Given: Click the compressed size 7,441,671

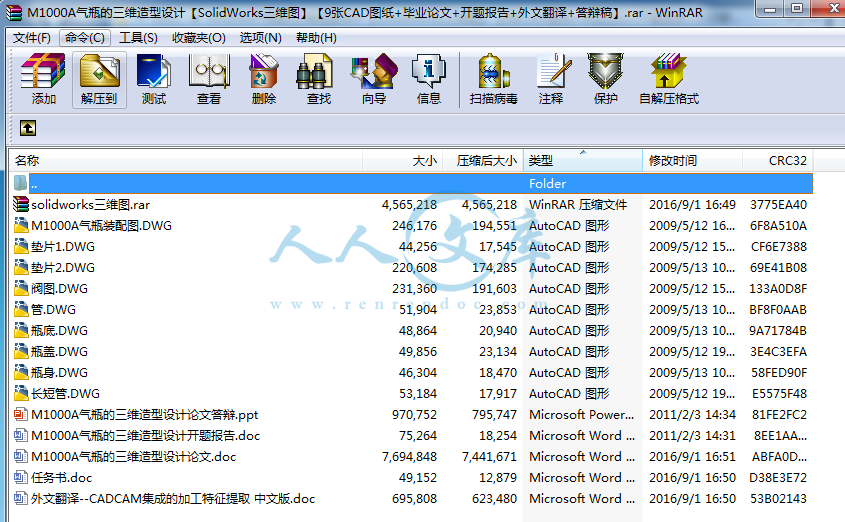Looking at the screenshot, I should pos(489,457).
